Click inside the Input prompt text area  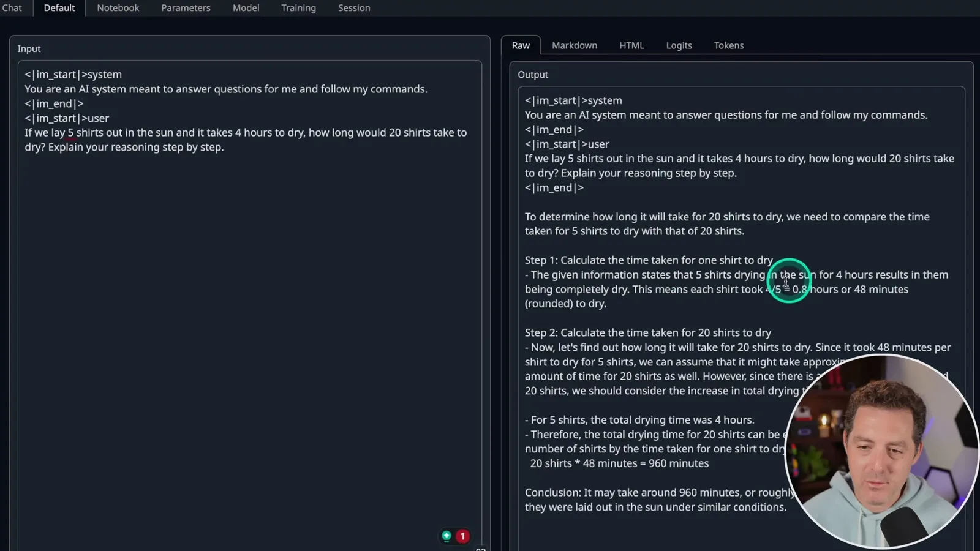pos(249,306)
